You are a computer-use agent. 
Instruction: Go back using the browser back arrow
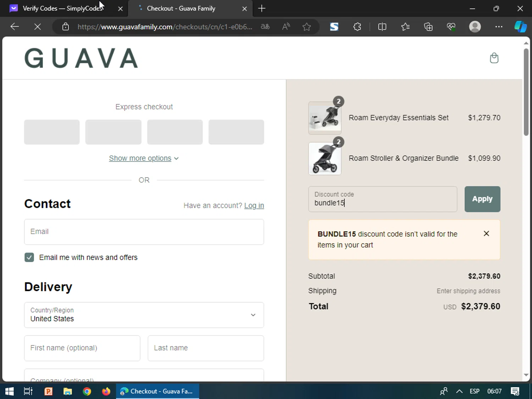(15, 27)
